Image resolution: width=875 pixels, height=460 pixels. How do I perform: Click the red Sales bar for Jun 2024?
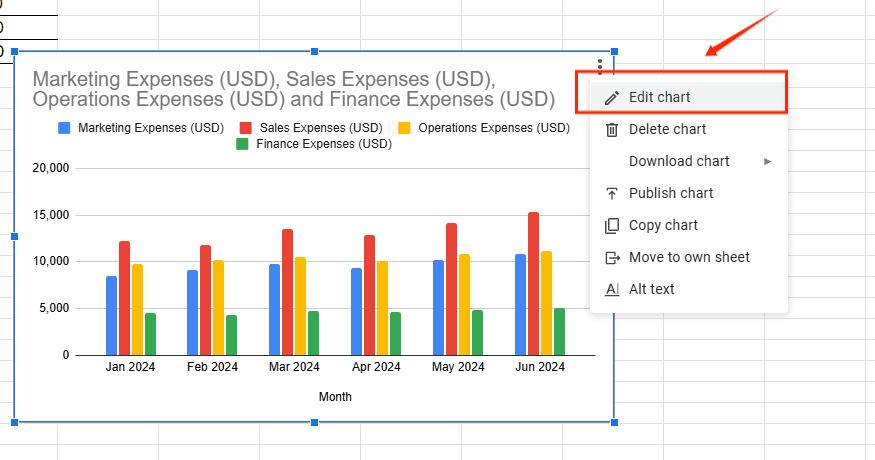[x=533, y=284]
